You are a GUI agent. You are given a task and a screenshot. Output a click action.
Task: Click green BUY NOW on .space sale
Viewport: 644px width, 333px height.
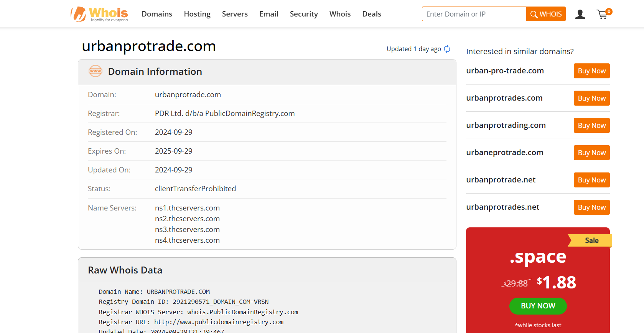click(x=538, y=306)
